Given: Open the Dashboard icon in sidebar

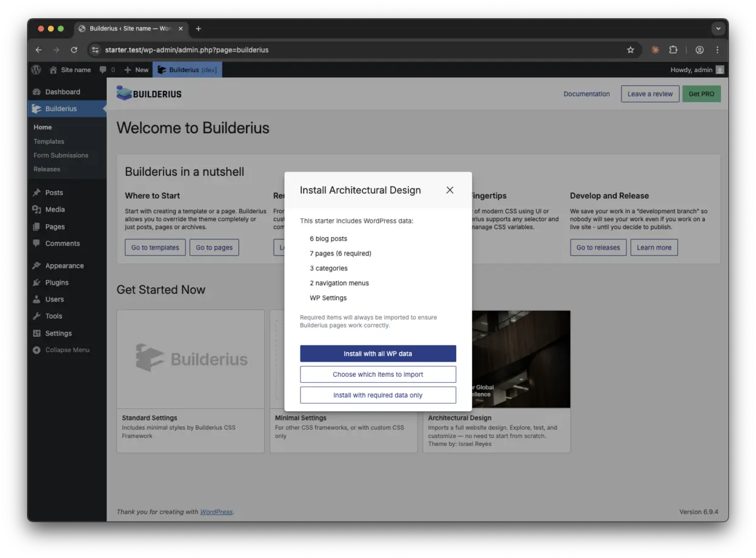Looking at the screenshot, I should click(x=37, y=92).
